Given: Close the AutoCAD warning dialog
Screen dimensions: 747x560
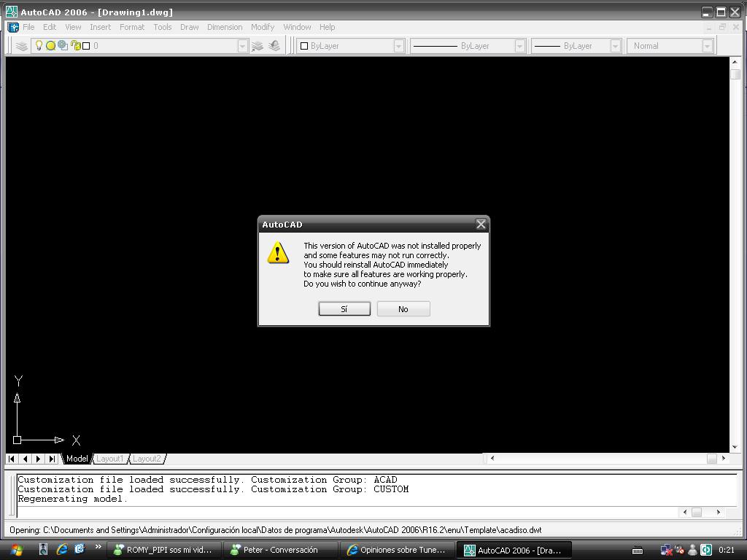Looking at the screenshot, I should 481,225.
